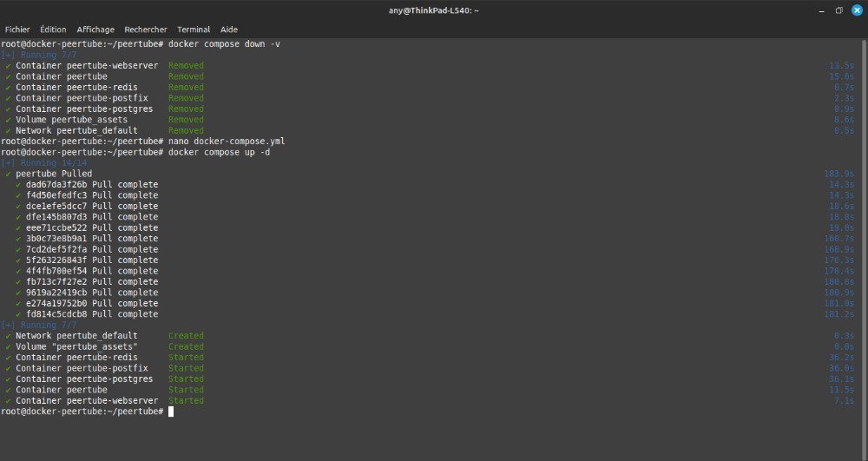
Task: Click the 'peertube Pulled' line
Action: tap(54, 174)
